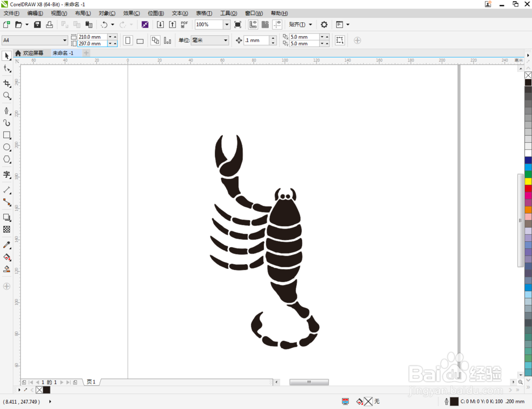The width and height of the screenshot is (532, 409).
Task: Set page orientation to landscape
Action: point(140,40)
